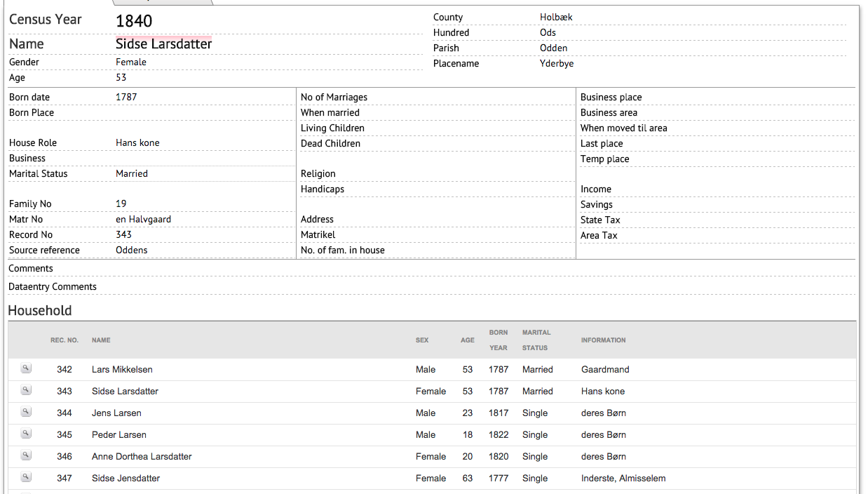Click the SEX column header
Image resolution: width=868 pixels, height=494 pixels.
(422, 340)
